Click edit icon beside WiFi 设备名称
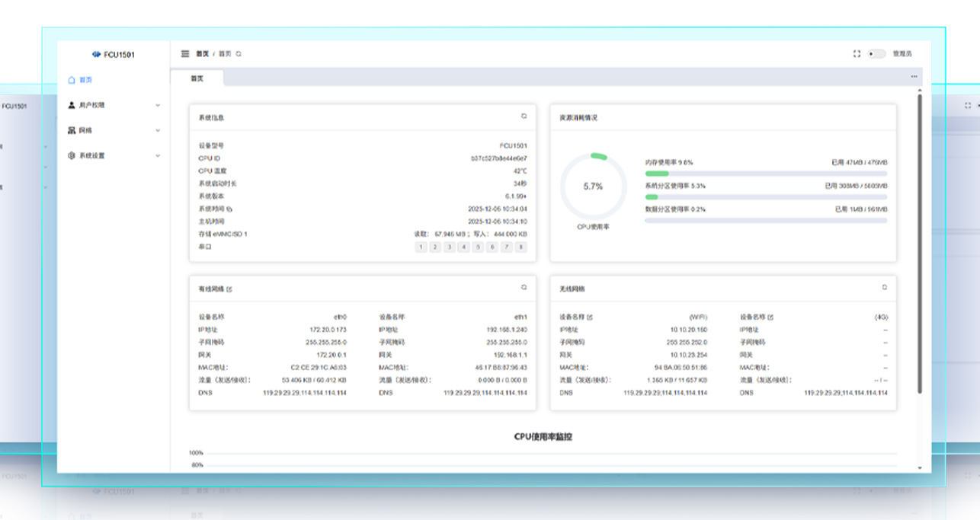Image resolution: width=980 pixels, height=520 pixels. (590, 317)
